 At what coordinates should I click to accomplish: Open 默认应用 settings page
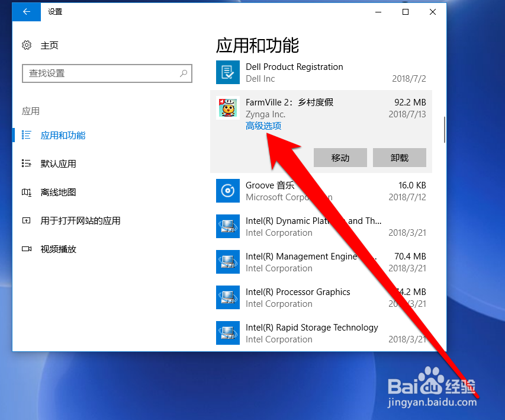[58, 163]
